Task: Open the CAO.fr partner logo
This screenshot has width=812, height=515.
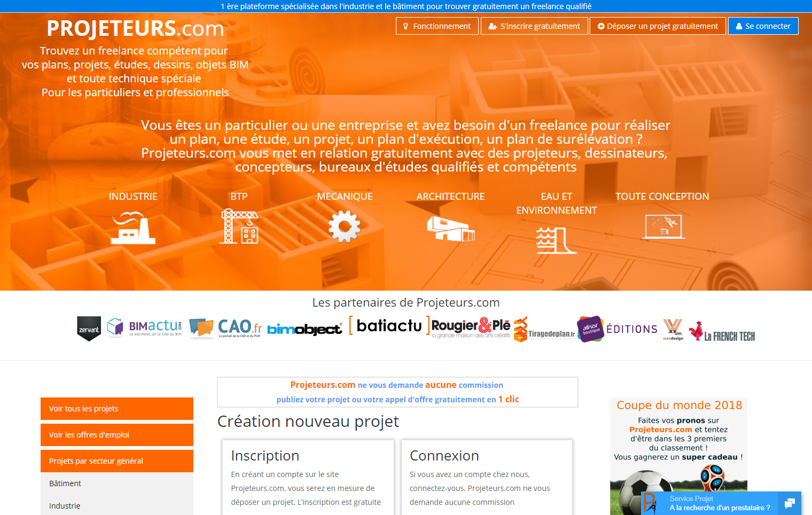Action: tap(225, 328)
